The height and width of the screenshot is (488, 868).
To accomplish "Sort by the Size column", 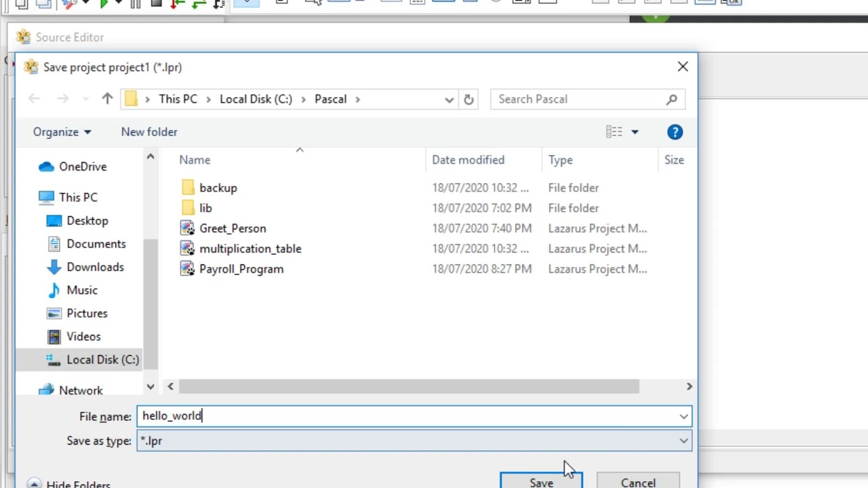I will [675, 160].
